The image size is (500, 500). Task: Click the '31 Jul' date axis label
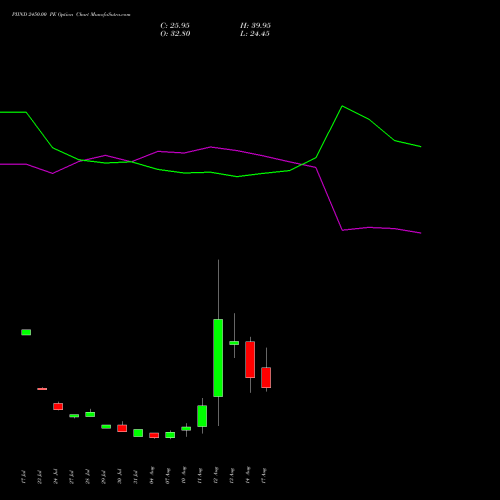(x=135, y=477)
